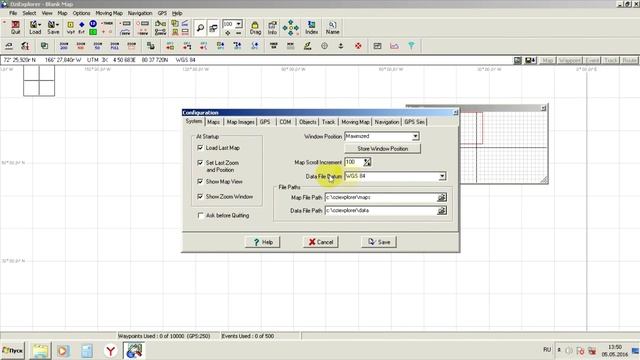Switch to the GPS configuration tab

(265, 122)
